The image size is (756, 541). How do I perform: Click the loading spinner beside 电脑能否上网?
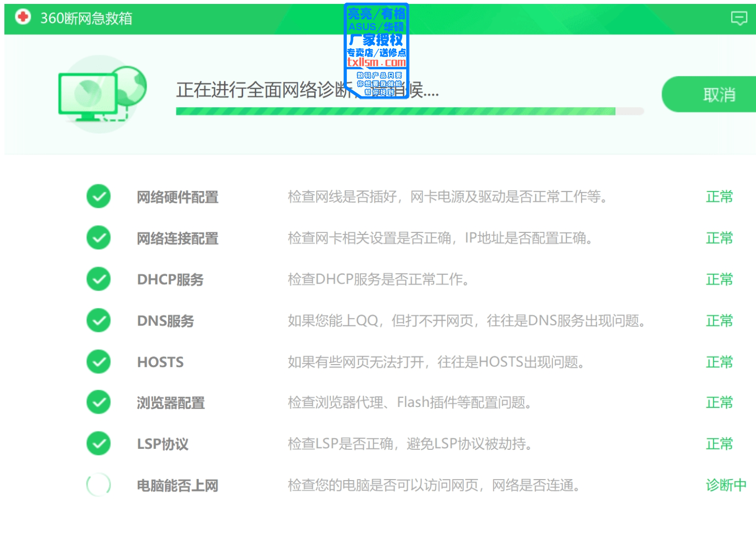(x=99, y=485)
